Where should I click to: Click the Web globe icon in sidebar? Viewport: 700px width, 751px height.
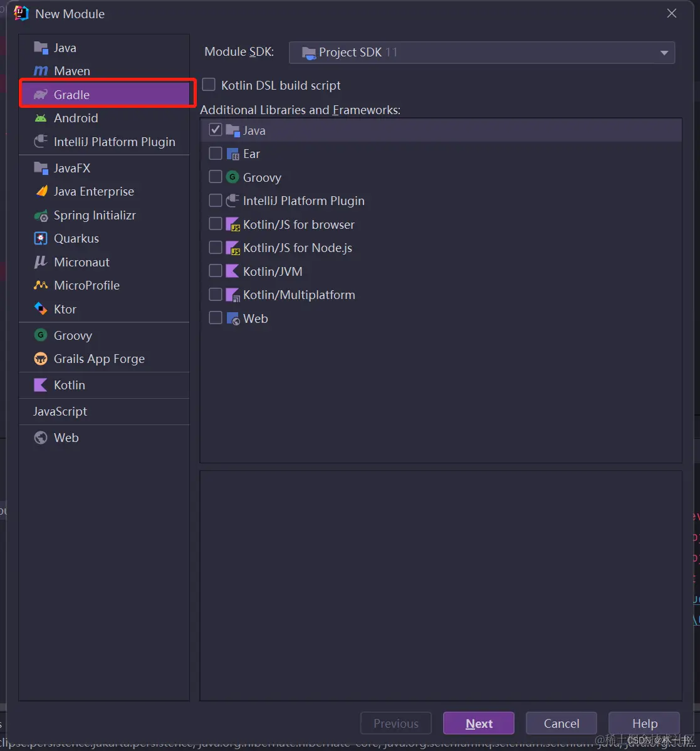pos(41,438)
